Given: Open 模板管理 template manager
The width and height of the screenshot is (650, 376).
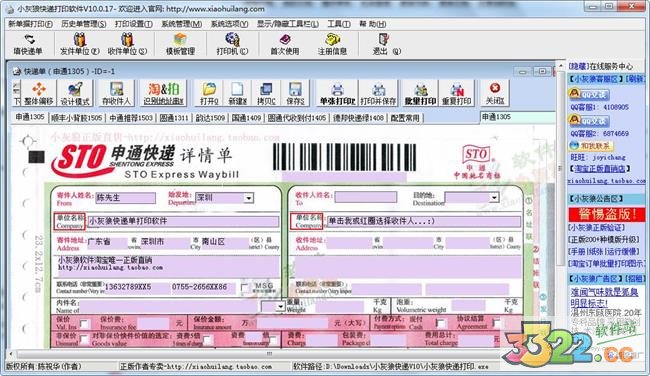Looking at the screenshot, I should coord(180,44).
